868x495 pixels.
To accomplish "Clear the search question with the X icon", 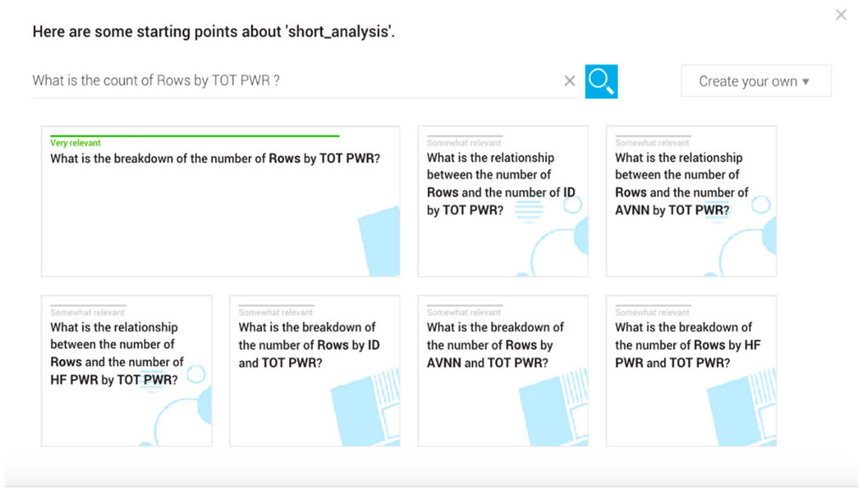I will [x=570, y=81].
